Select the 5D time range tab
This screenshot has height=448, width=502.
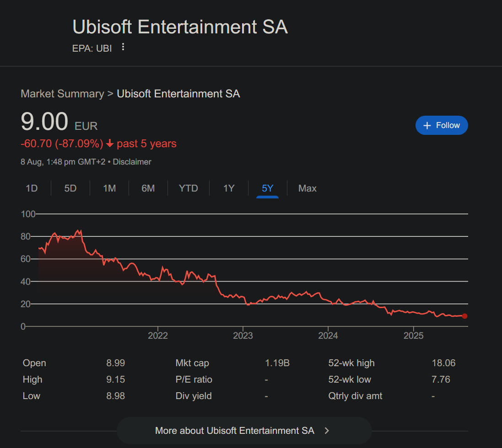(70, 188)
